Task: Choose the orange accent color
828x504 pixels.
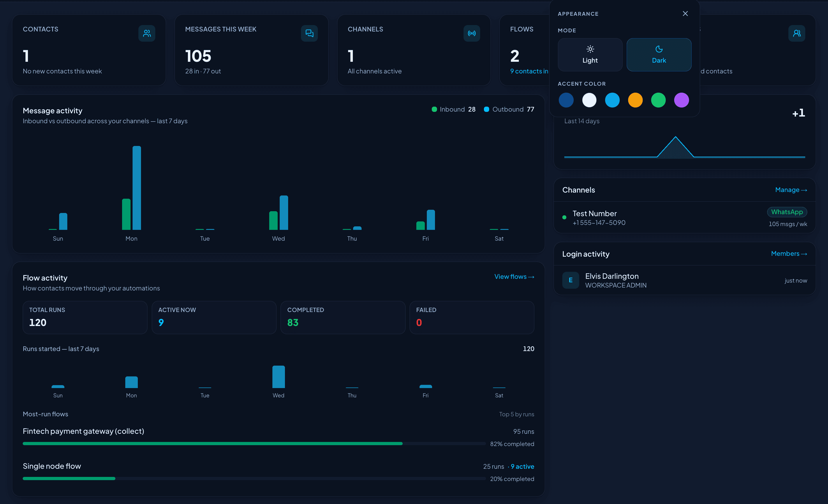Action: coord(635,100)
